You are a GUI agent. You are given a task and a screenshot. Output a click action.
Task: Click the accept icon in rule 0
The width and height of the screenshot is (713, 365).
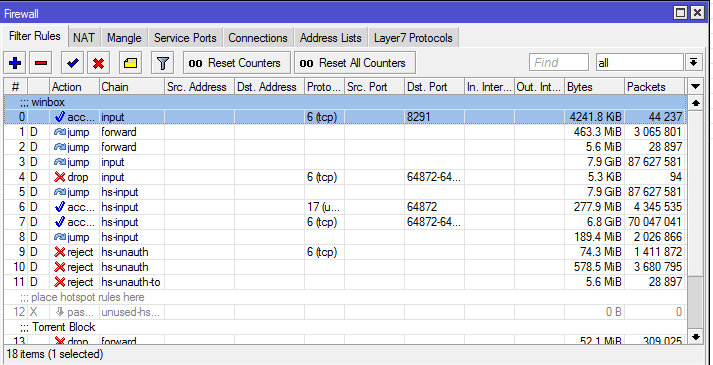click(x=60, y=117)
